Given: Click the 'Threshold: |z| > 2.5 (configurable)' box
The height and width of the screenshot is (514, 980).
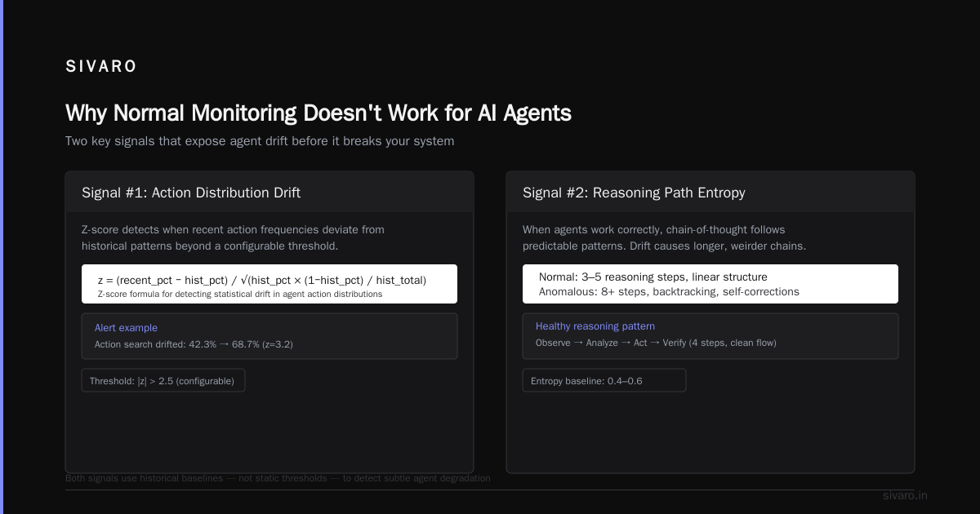Looking at the screenshot, I should 163,380.
